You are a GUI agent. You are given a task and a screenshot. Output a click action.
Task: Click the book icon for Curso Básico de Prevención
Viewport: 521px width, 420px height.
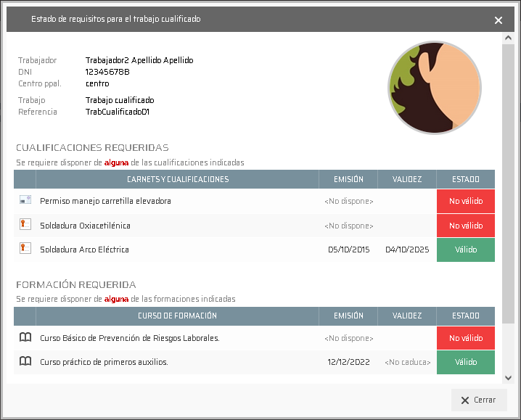[x=25, y=338]
